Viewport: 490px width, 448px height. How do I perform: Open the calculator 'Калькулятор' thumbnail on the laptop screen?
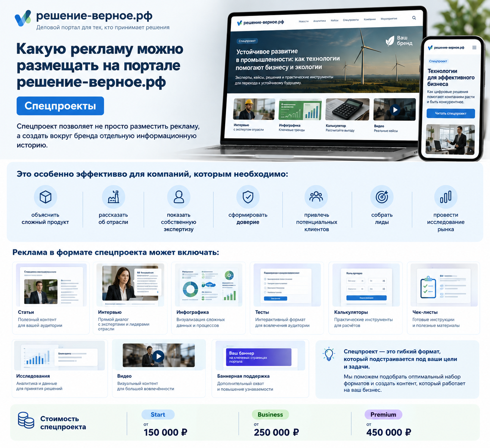point(347,109)
